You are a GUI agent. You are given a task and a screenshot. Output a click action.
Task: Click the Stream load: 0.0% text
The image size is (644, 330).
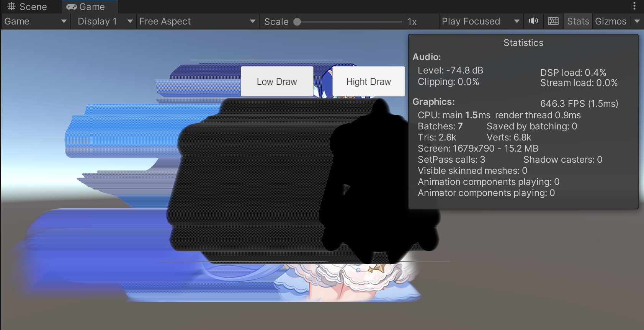pyautogui.click(x=579, y=83)
